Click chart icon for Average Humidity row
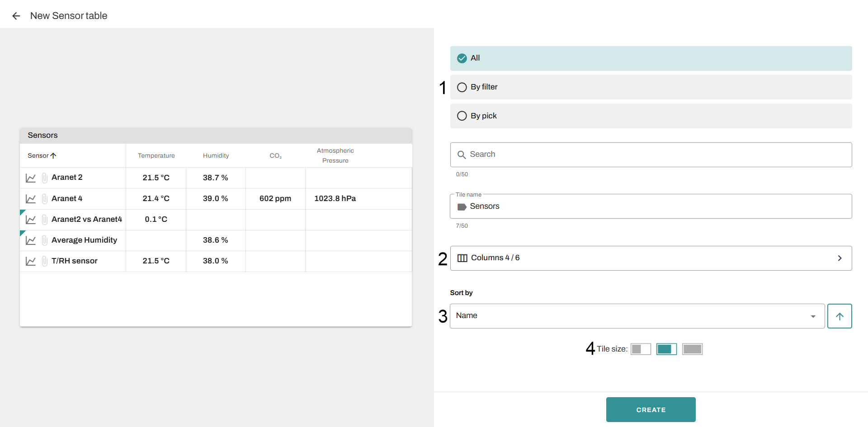The image size is (868, 427). 31,240
